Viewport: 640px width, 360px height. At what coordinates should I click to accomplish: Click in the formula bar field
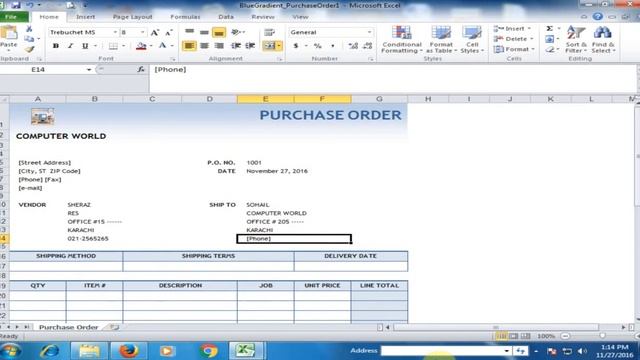tap(393, 78)
